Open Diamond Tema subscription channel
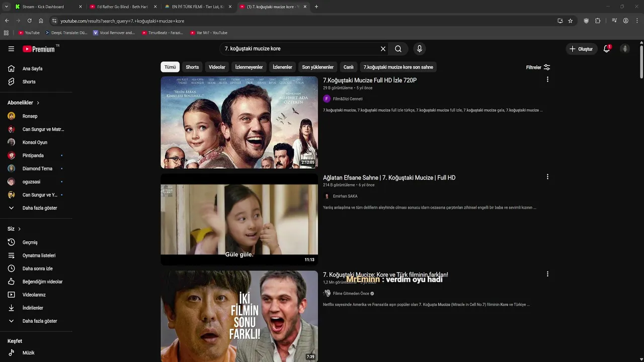This screenshot has width=644, height=362. 36,168
